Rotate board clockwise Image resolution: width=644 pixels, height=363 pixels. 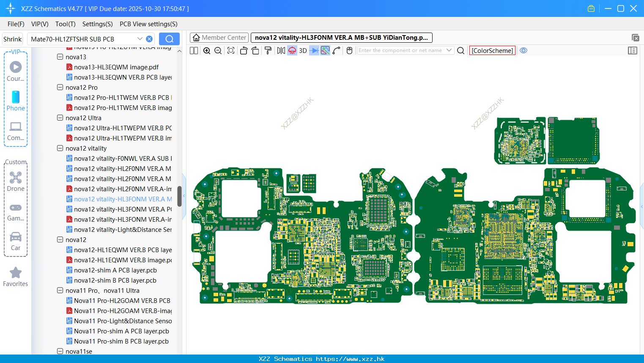[x=255, y=50]
